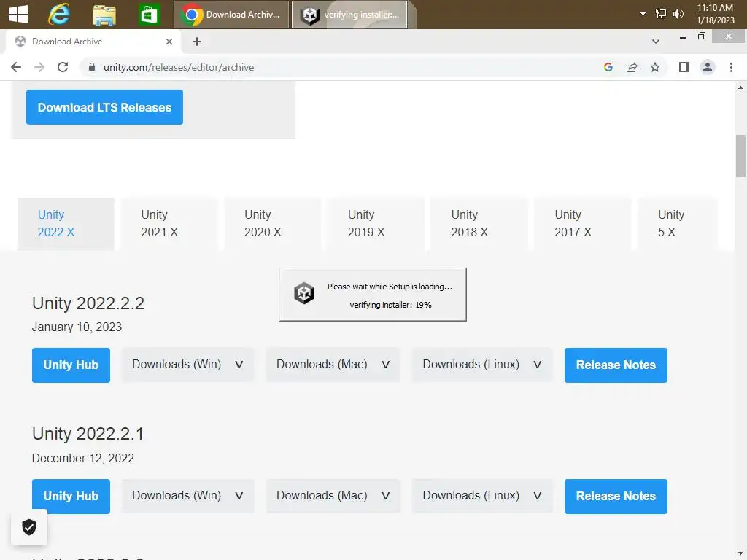This screenshot has height=560, width=747.
Task: Expand Downloads (Win) for Unity 2022.2.1
Action: coord(187,496)
